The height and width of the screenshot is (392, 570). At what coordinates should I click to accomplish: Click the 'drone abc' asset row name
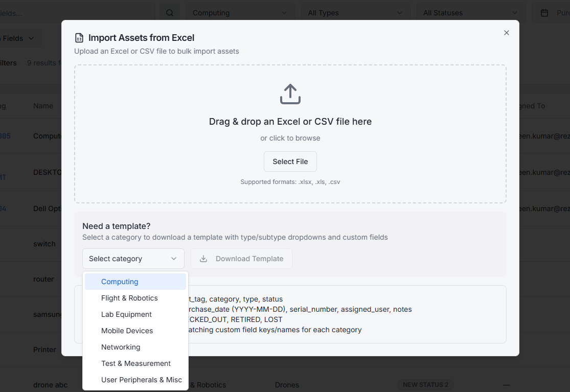(x=50, y=385)
